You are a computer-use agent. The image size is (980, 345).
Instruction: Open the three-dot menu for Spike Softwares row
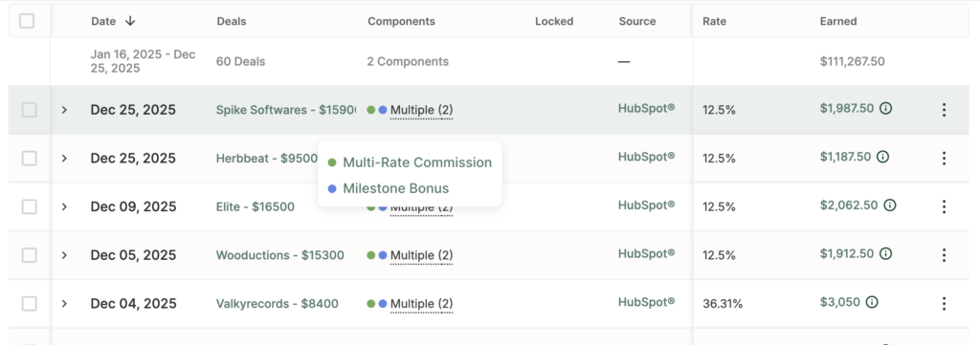click(944, 110)
